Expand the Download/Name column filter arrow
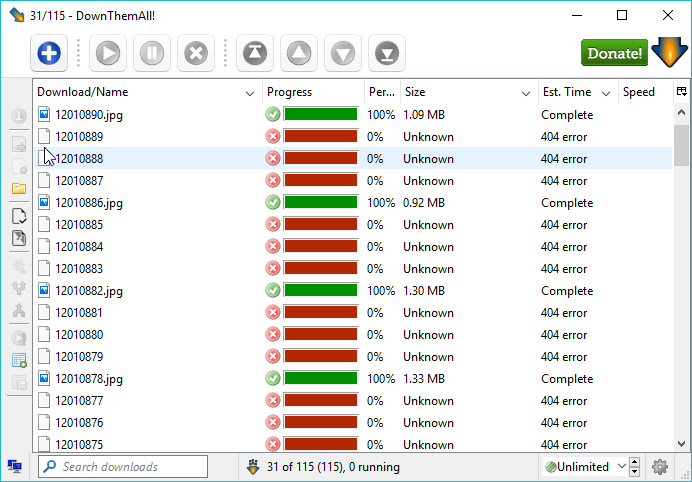Image resolution: width=692 pixels, height=482 pixels. coord(250,93)
